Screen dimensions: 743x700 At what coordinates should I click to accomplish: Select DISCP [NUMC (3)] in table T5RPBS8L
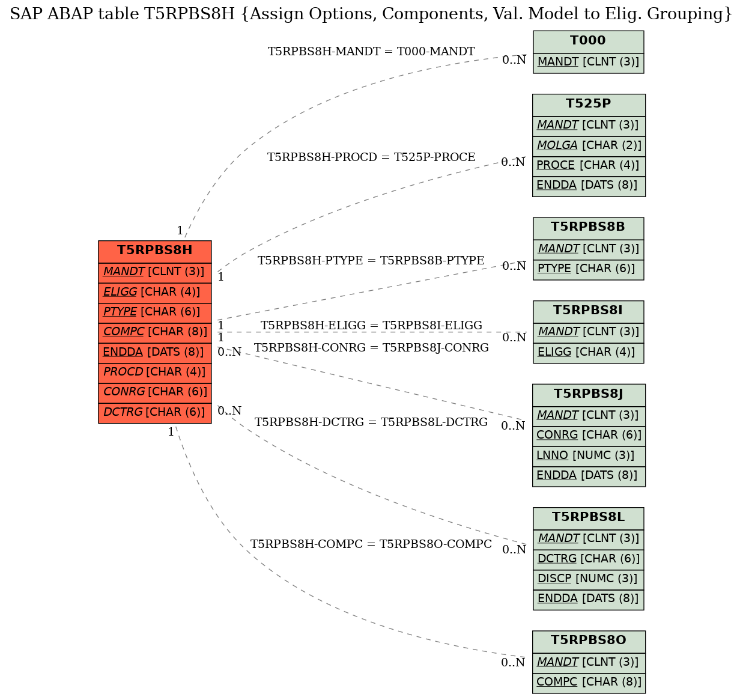tap(589, 579)
